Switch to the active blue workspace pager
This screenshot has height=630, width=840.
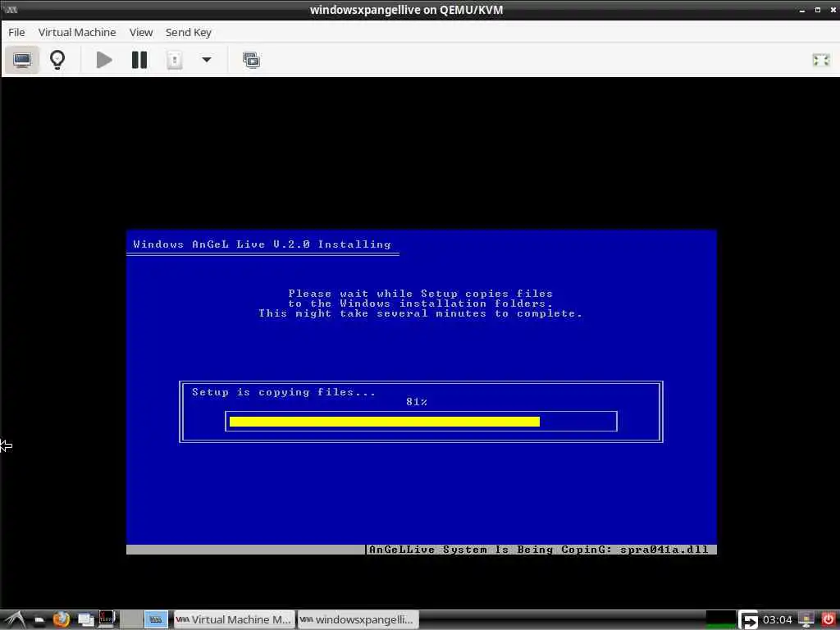(x=156, y=620)
